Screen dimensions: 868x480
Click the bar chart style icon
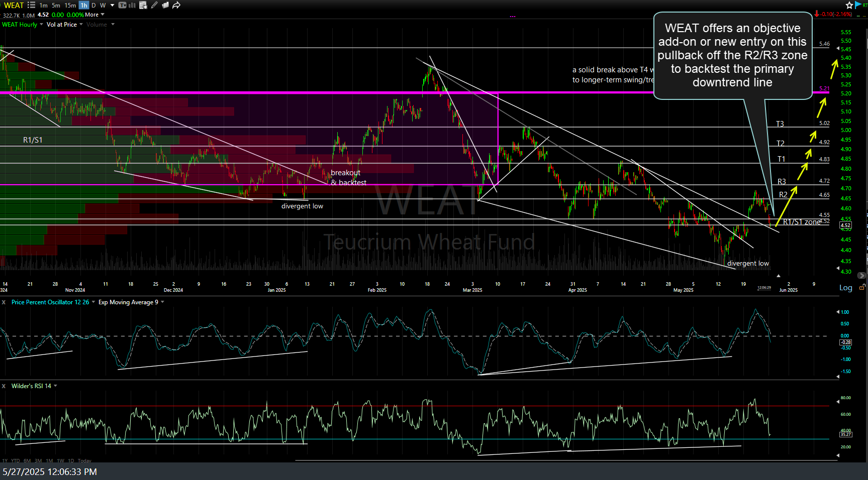pyautogui.click(x=132, y=5)
